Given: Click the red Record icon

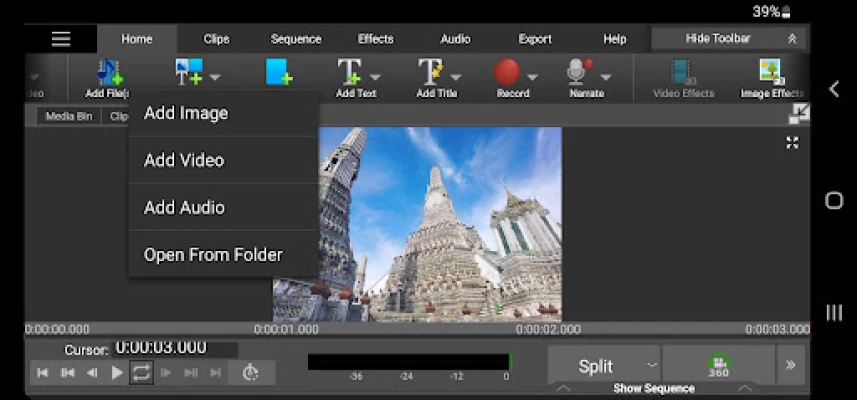Looking at the screenshot, I should point(507,72).
